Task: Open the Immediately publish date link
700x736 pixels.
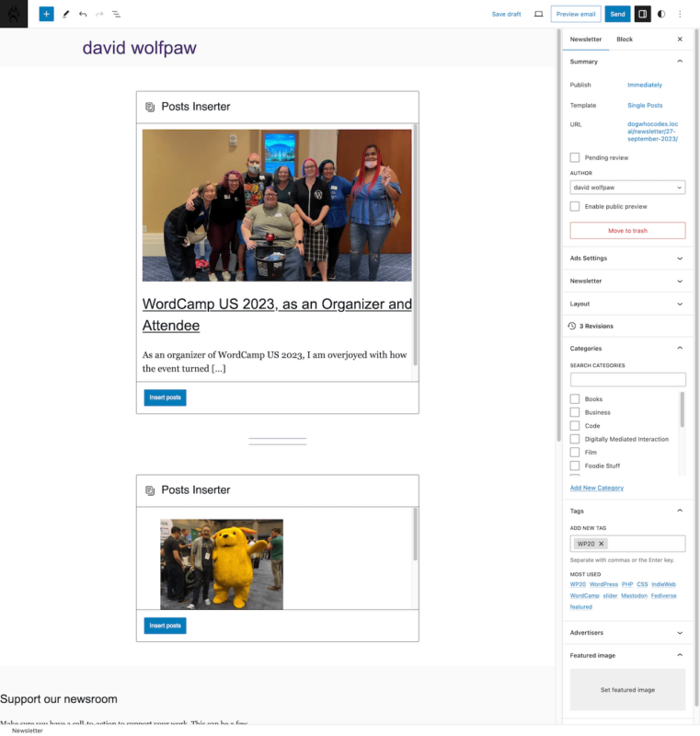Action: pos(645,85)
